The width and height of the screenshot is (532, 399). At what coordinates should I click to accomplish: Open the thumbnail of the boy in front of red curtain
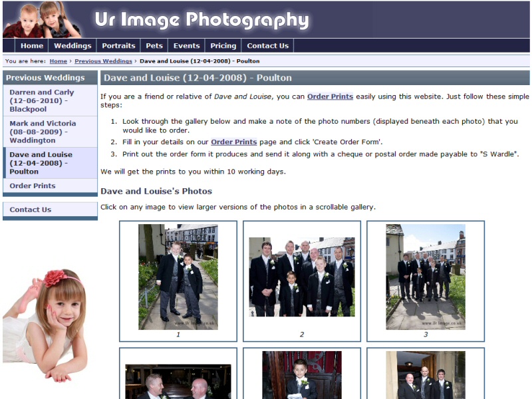(x=302, y=375)
